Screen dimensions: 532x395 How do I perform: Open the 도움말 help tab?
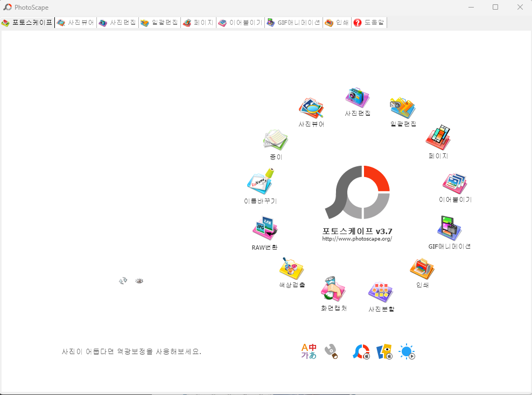pos(369,23)
